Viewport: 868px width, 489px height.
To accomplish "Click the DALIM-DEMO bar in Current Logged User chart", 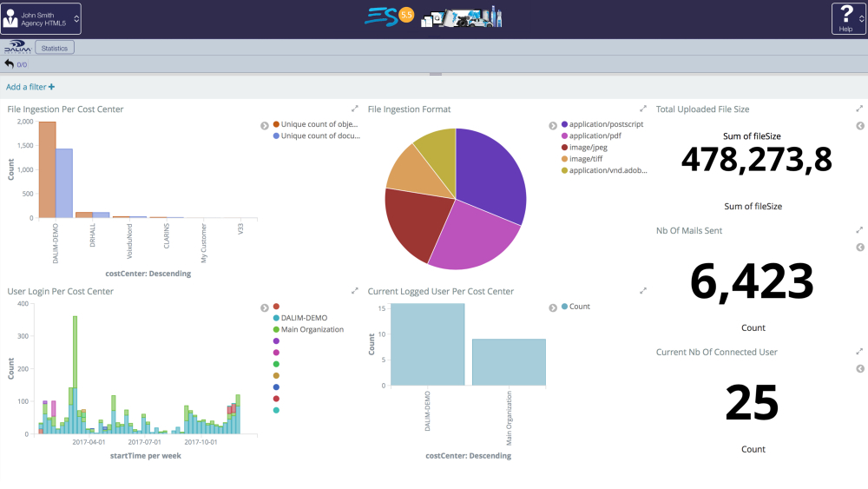I will tap(427, 344).
